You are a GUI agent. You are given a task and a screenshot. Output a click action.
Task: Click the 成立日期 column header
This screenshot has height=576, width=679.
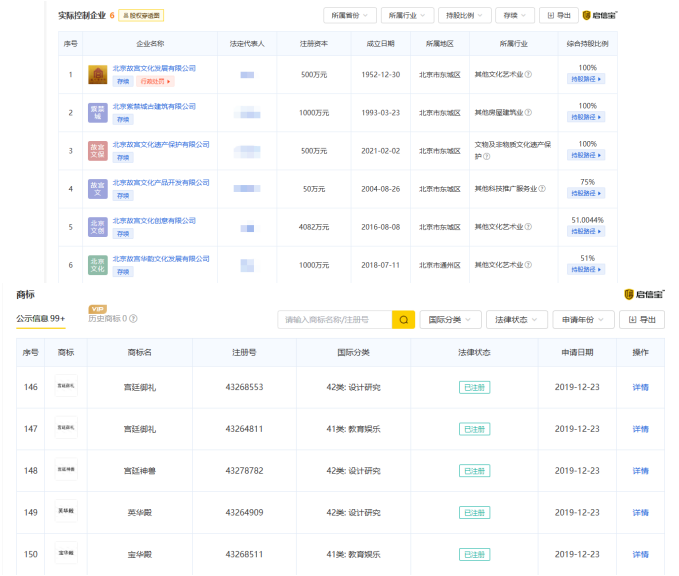tap(380, 44)
